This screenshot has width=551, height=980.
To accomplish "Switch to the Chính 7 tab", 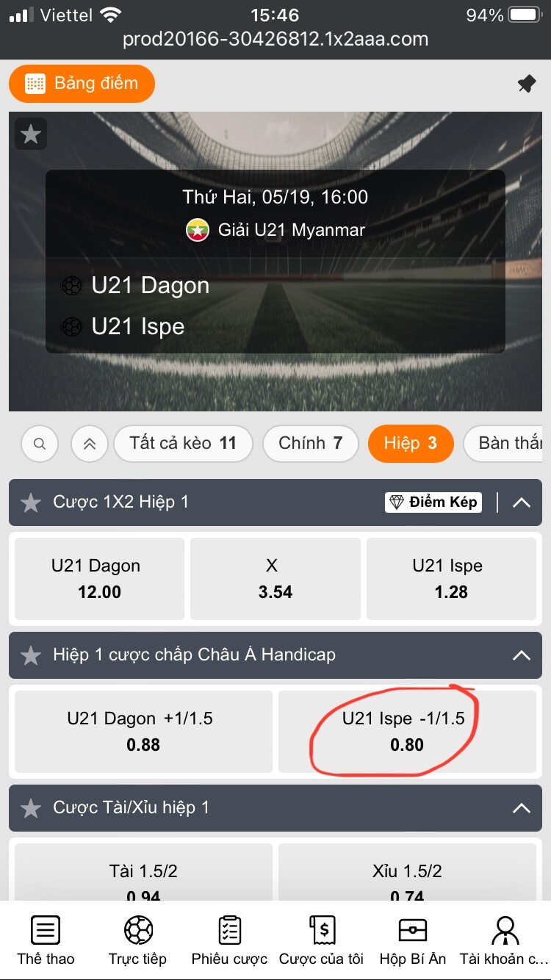I will pyautogui.click(x=311, y=443).
